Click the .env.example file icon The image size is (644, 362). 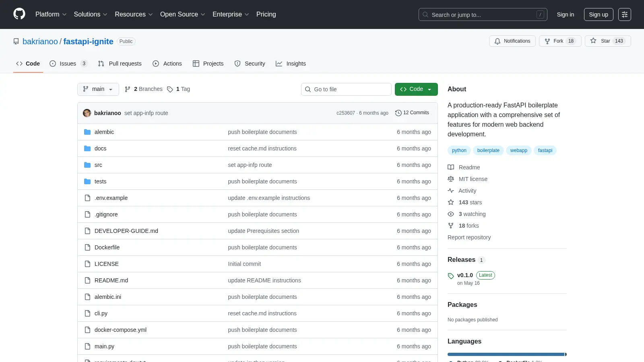87,198
